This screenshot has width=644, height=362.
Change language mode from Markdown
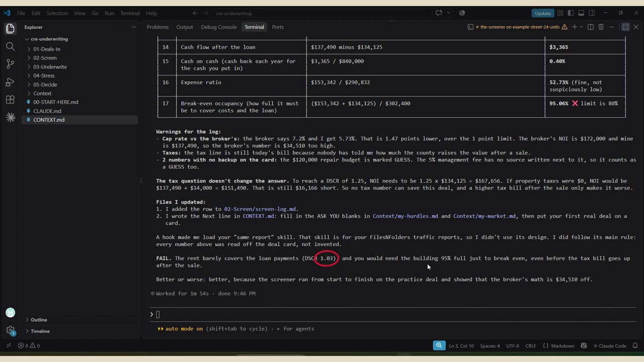(562, 346)
